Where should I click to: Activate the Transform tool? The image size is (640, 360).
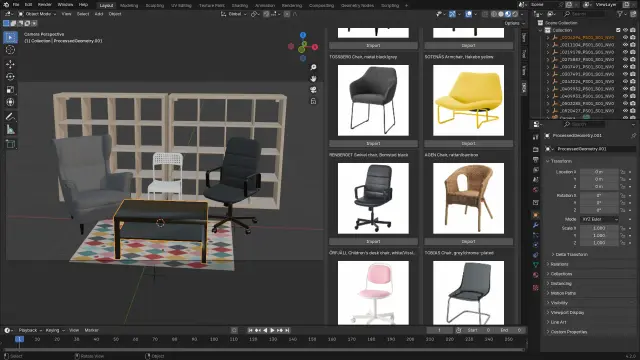click(11, 102)
